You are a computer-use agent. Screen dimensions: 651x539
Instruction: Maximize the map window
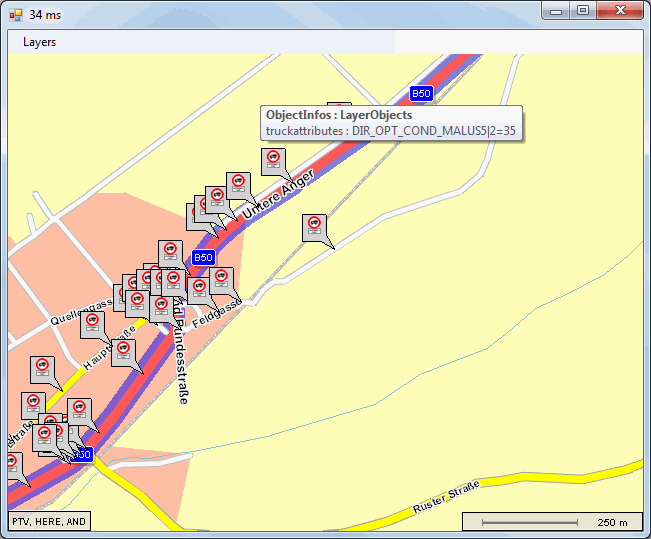coord(582,10)
